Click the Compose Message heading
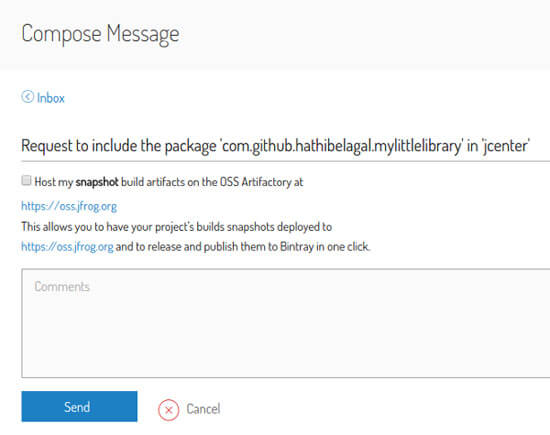 100,34
